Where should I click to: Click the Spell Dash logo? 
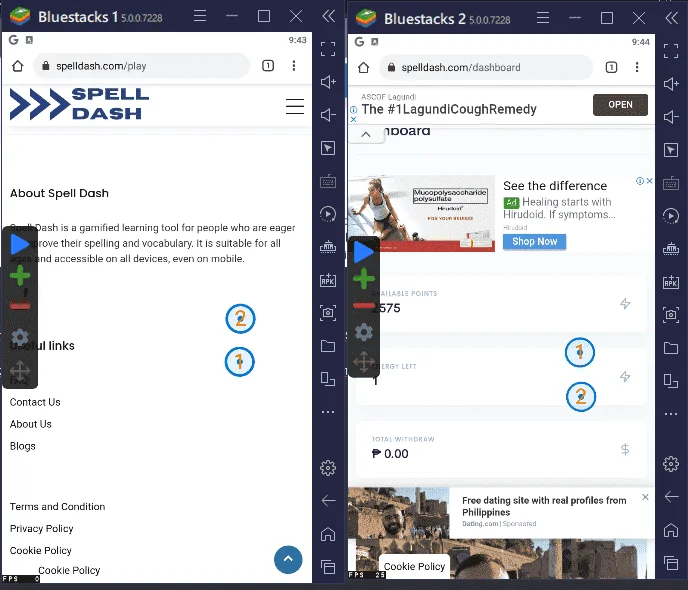coord(79,104)
